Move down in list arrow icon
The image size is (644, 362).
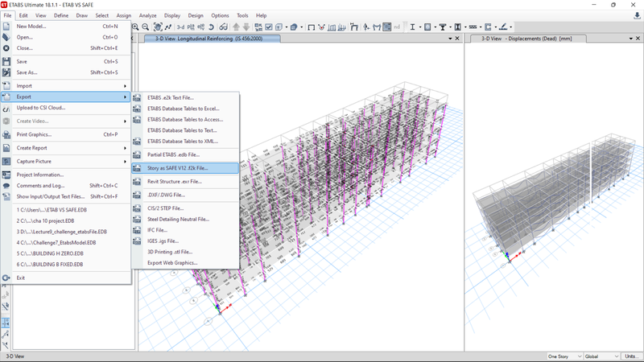point(246,27)
